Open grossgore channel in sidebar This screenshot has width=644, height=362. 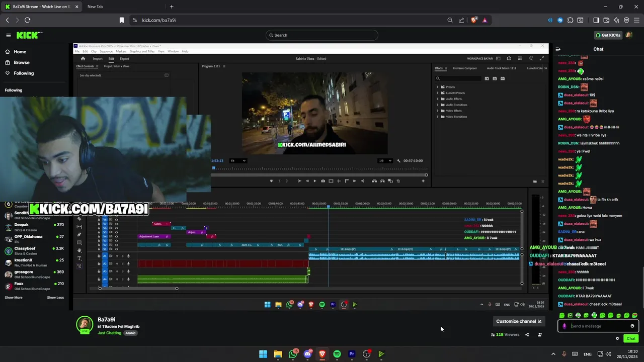(x=34, y=274)
